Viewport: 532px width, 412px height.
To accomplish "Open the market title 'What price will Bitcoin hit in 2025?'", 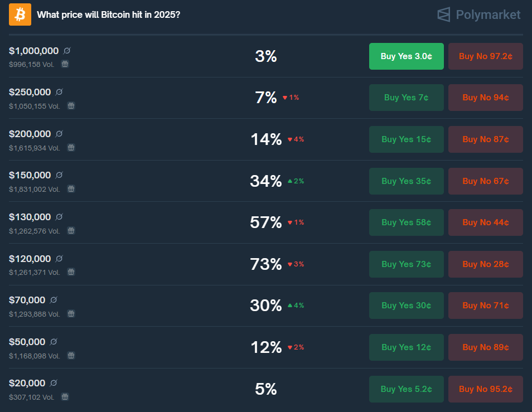I will pyautogui.click(x=108, y=14).
